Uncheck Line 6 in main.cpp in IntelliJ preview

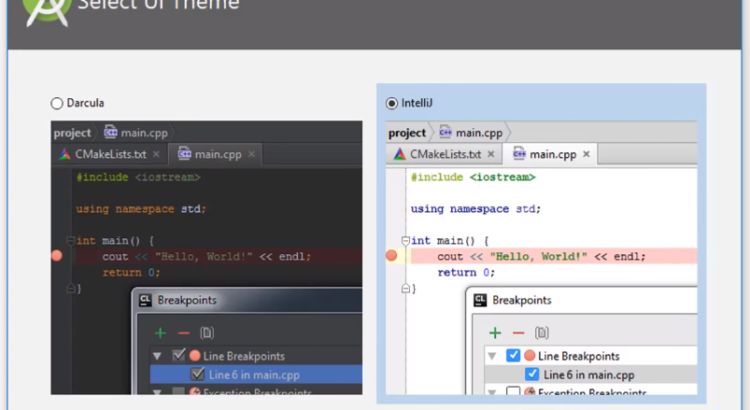click(532, 375)
